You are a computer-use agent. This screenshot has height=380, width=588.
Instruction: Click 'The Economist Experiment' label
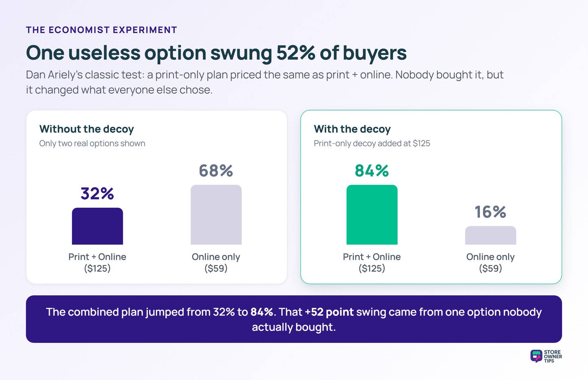tap(102, 30)
